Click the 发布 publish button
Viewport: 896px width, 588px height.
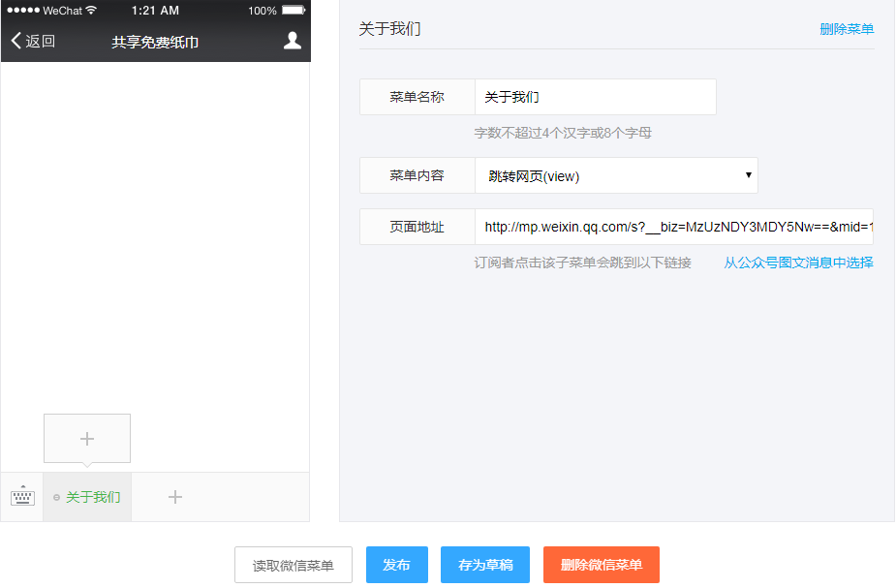396,565
